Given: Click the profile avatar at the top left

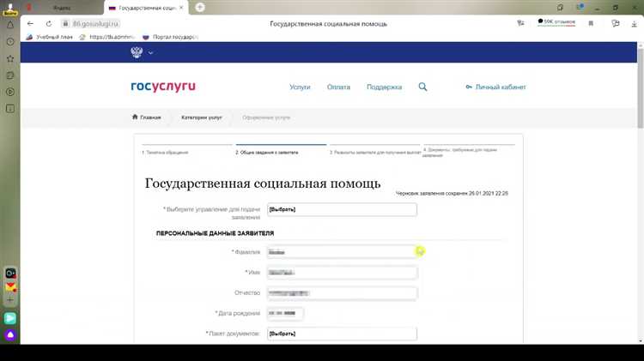Looking at the screenshot, I should [9, 9].
